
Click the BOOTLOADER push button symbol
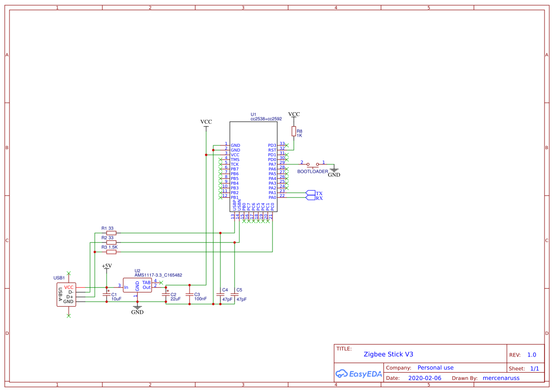pyautogui.click(x=313, y=167)
